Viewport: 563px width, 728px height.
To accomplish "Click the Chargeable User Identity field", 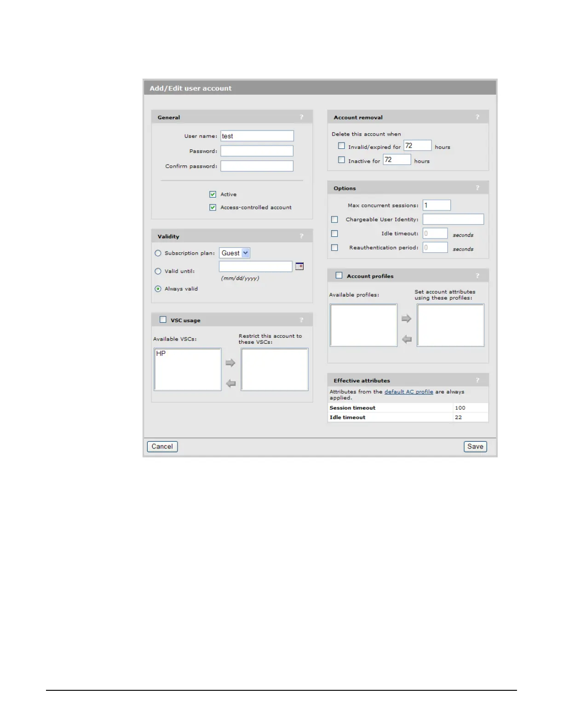I will tap(453, 219).
